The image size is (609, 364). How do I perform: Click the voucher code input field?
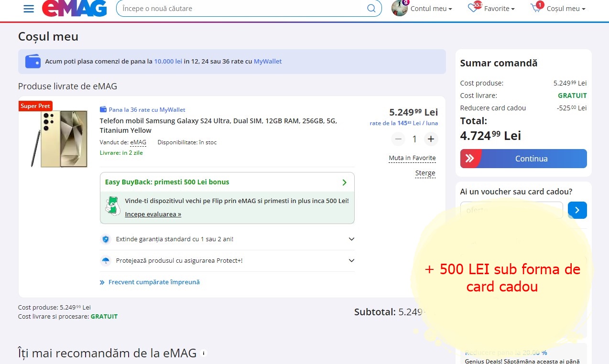511,210
